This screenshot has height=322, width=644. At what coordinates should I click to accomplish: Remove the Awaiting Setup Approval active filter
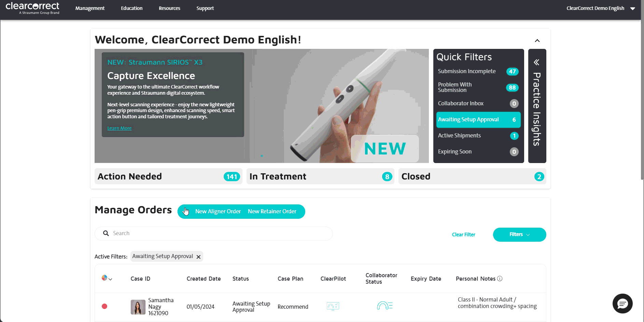(x=198, y=257)
